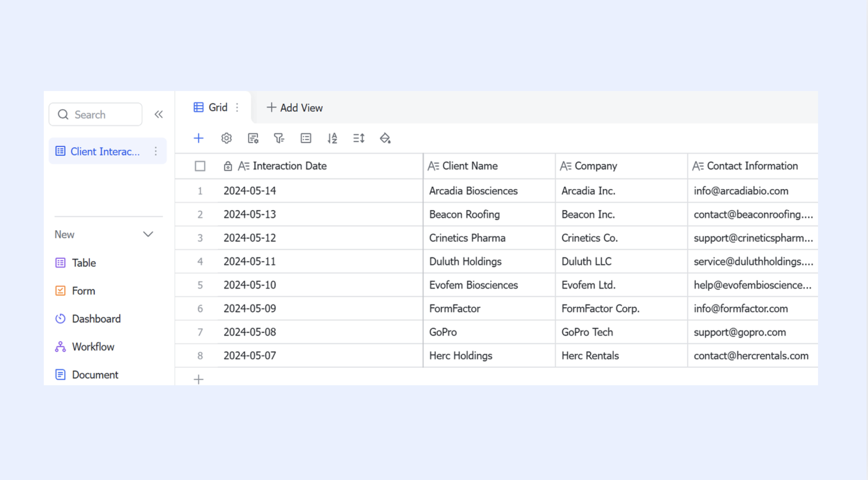This screenshot has height=480, width=868.
Task: Create a new Dashboard
Action: click(88, 319)
